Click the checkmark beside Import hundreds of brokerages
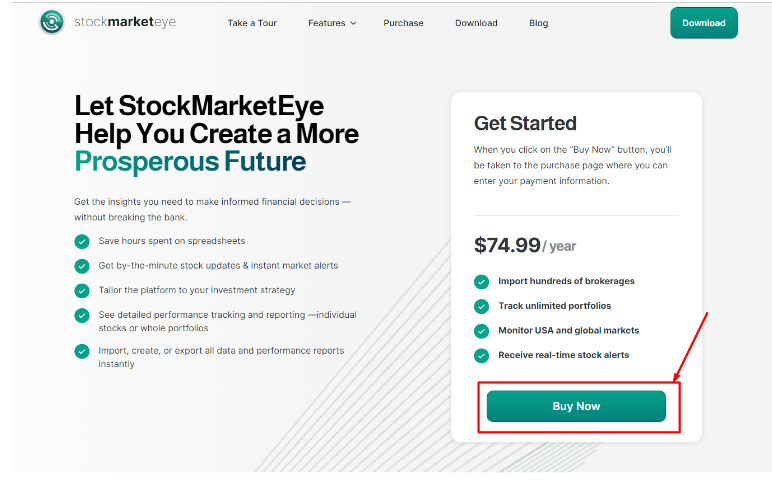Image resolution: width=772 pixels, height=486 pixels. point(482,282)
